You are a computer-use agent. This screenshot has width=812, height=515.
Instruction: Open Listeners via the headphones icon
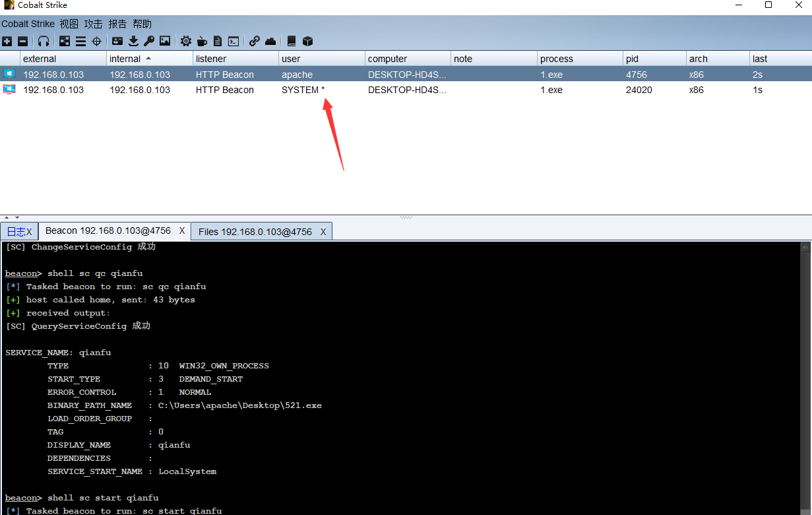[44, 41]
